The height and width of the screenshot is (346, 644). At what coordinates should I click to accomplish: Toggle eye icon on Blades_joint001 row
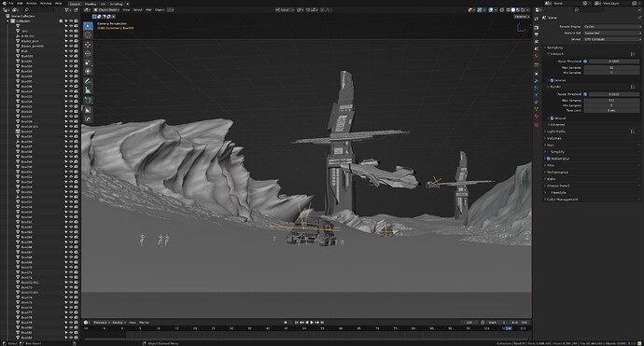(71, 46)
